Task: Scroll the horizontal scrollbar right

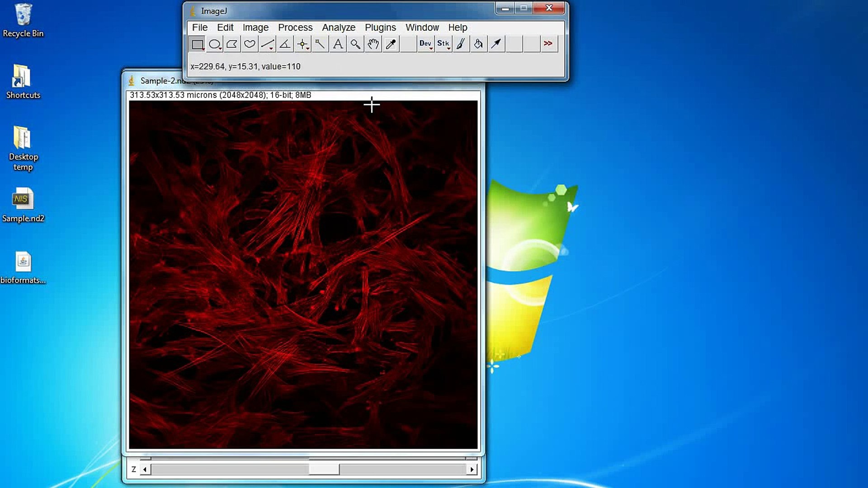Action: pos(472,469)
